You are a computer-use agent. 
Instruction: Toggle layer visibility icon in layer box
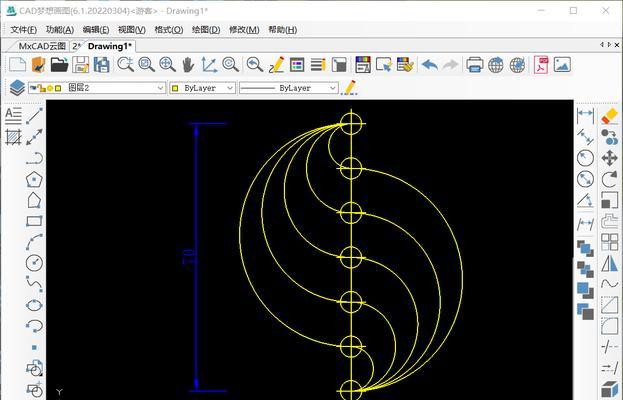(33, 88)
